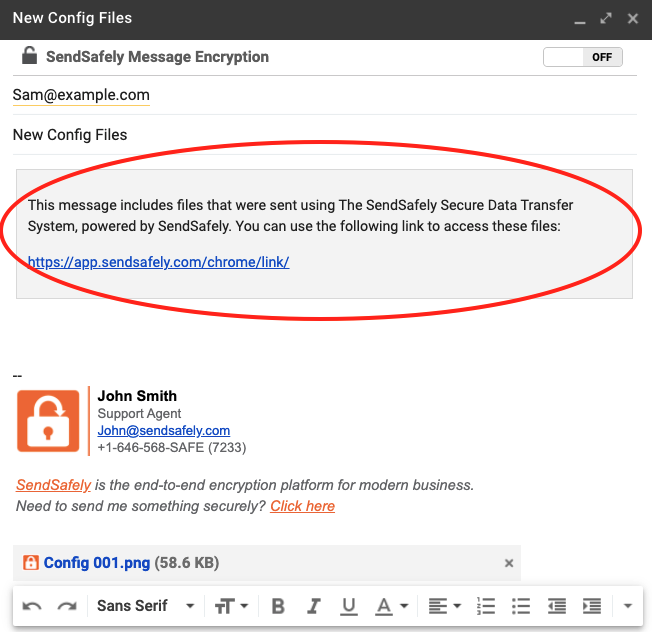The image size is (652, 632).
Task: Remove the Config 001.png attachment
Action: point(509,563)
